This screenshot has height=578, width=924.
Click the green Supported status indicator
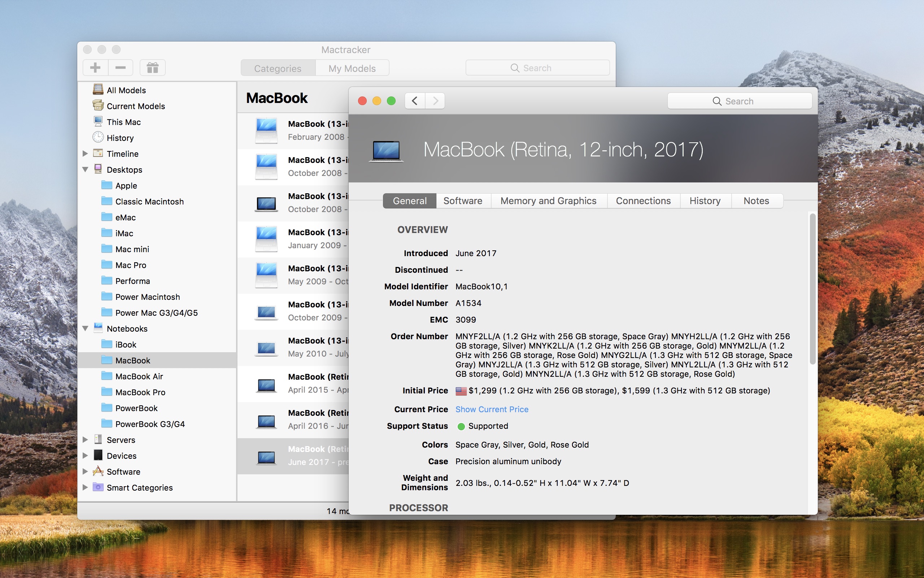tap(461, 426)
